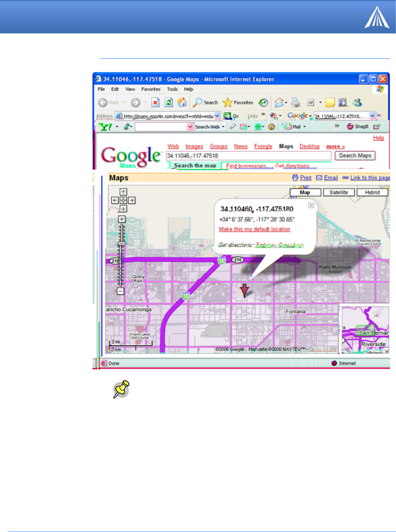This screenshot has width=396, height=532.
Task: Zoom in with the plus button
Action: (122, 219)
